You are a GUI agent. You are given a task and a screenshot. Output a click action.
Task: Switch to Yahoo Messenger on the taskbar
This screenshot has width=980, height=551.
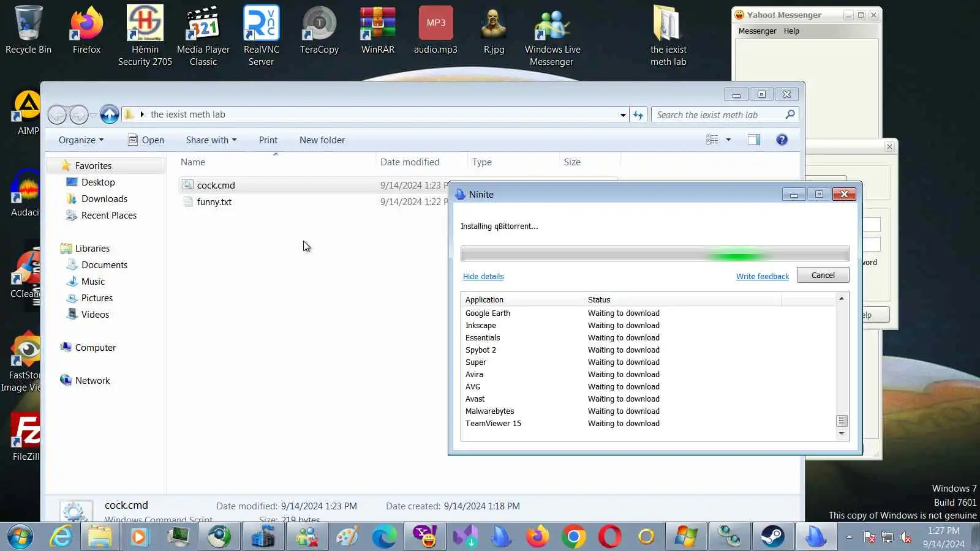424,537
